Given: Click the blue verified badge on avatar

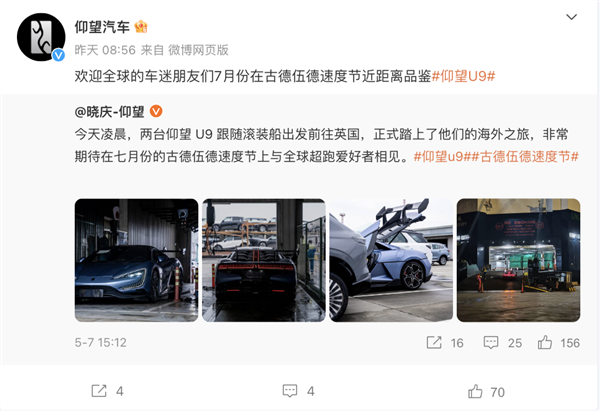Looking at the screenshot, I should pyautogui.click(x=58, y=55).
